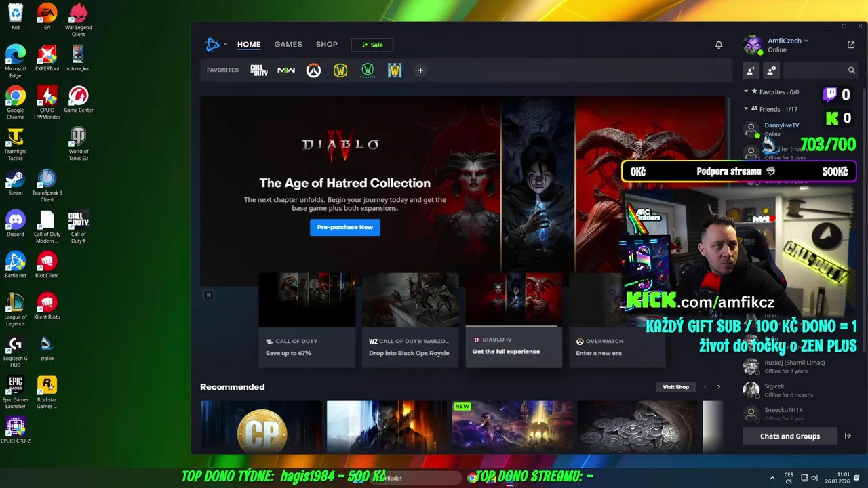The height and width of the screenshot is (488, 868).
Task: Open the silver coins recommended tile
Action: point(637,426)
